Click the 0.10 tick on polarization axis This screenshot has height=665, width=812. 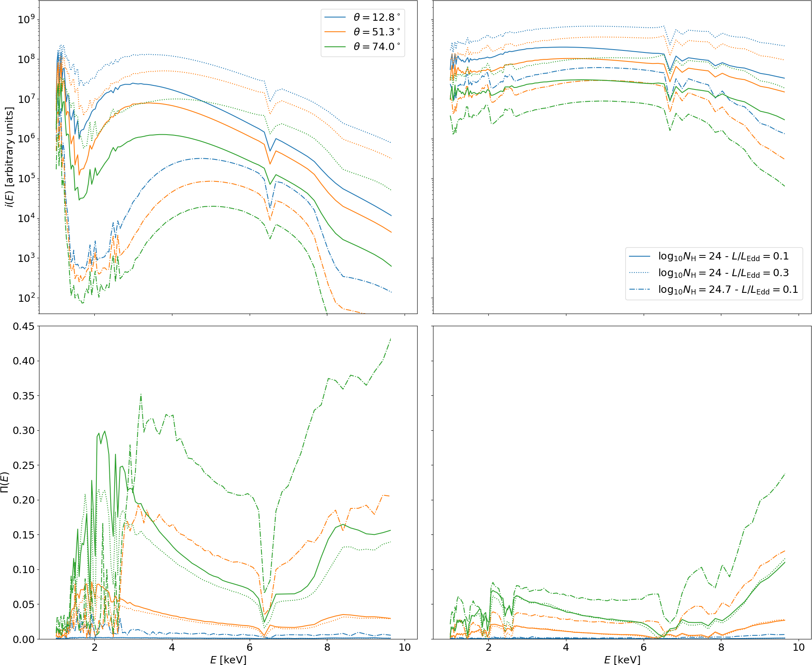coord(24,569)
